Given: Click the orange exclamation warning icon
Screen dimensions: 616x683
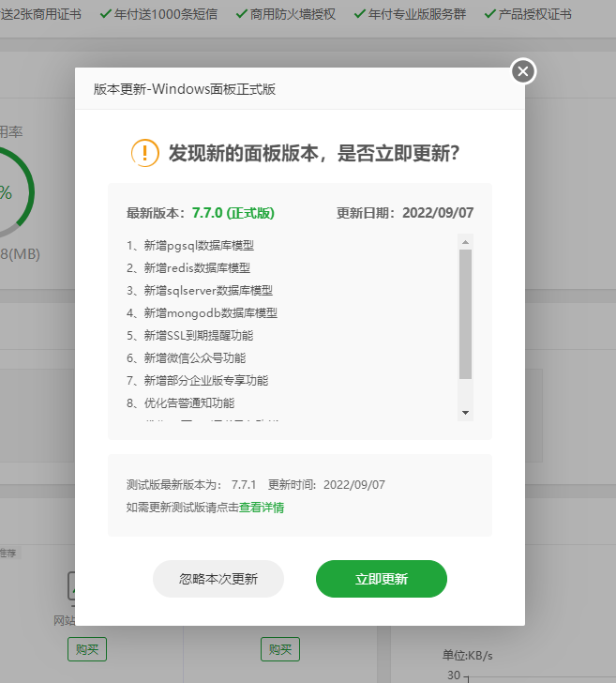Looking at the screenshot, I should (x=145, y=153).
